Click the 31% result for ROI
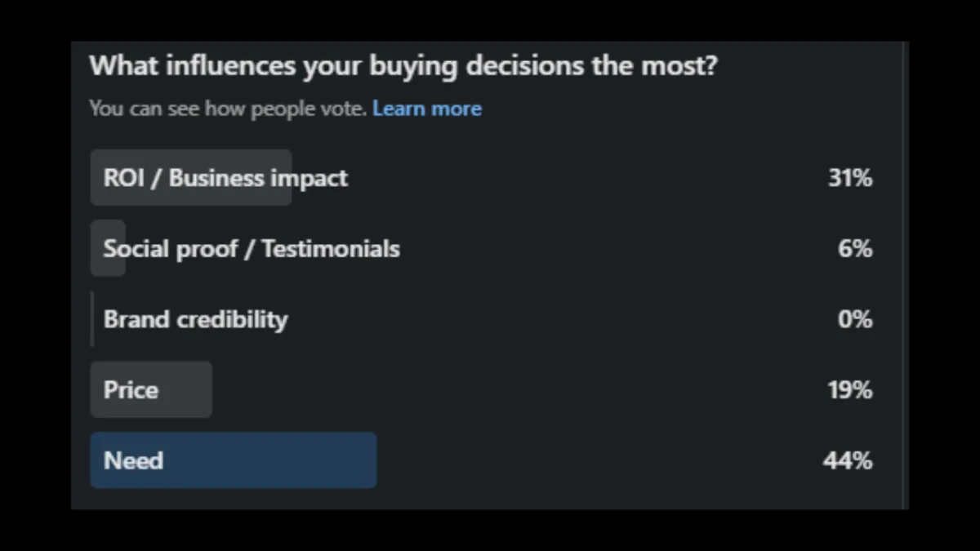This screenshot has height=551, width=980. point(850,178)
